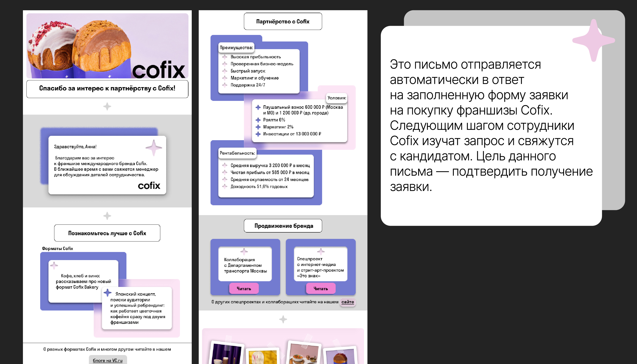The height and width of the screenshot is (364, 637).
Task: Open the сайте link
Action: pyautogui.click(x=347, y=302)
